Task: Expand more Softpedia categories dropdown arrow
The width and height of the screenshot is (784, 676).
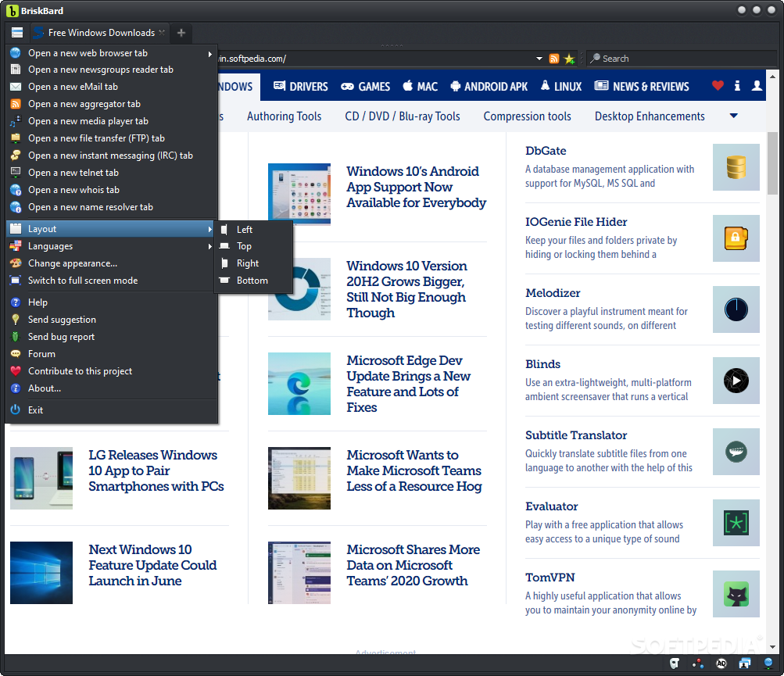Action: (733, 116)
